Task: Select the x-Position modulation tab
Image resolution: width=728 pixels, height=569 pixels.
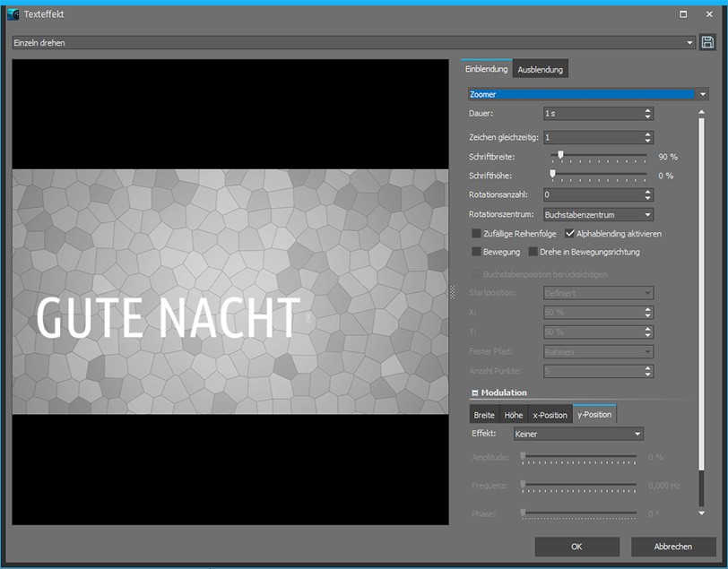Action: click(550, 415)
